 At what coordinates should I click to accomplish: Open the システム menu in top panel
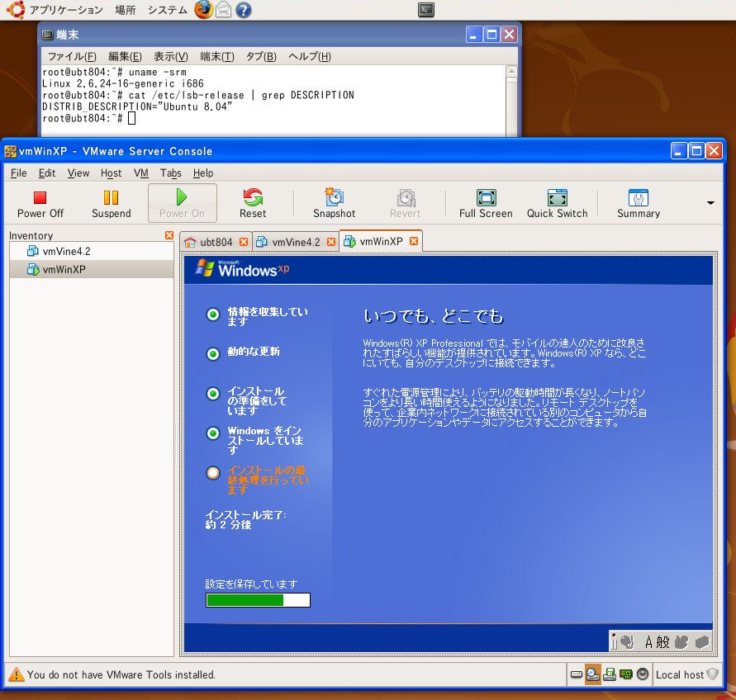(x=168, y=10)
